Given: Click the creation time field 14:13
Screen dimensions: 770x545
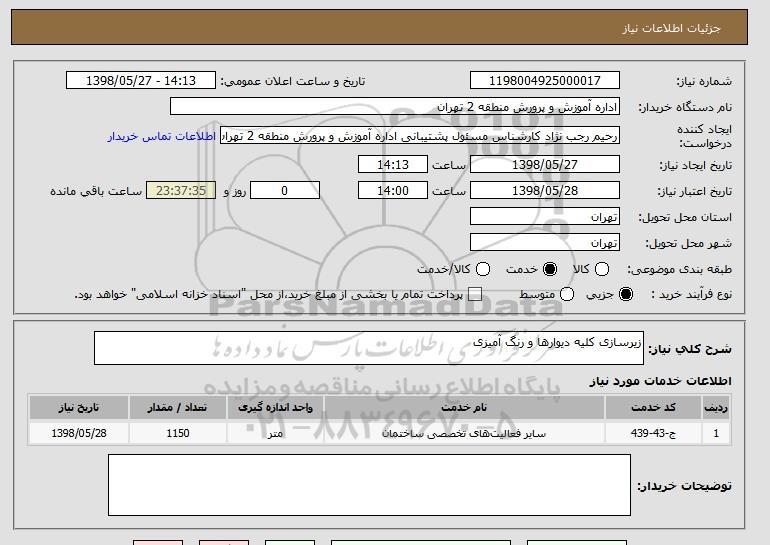Looking at the screenshot, I should click(x=393, y=164).
